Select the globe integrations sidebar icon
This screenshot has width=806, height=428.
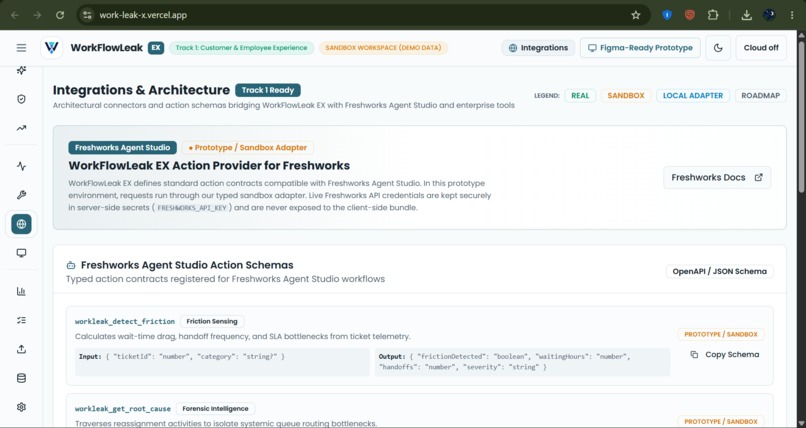pyautogui.click(x=21, y=224)
